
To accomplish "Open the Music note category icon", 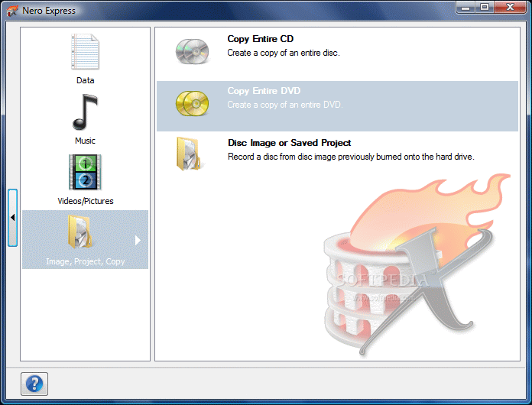I will click(85, 112).
